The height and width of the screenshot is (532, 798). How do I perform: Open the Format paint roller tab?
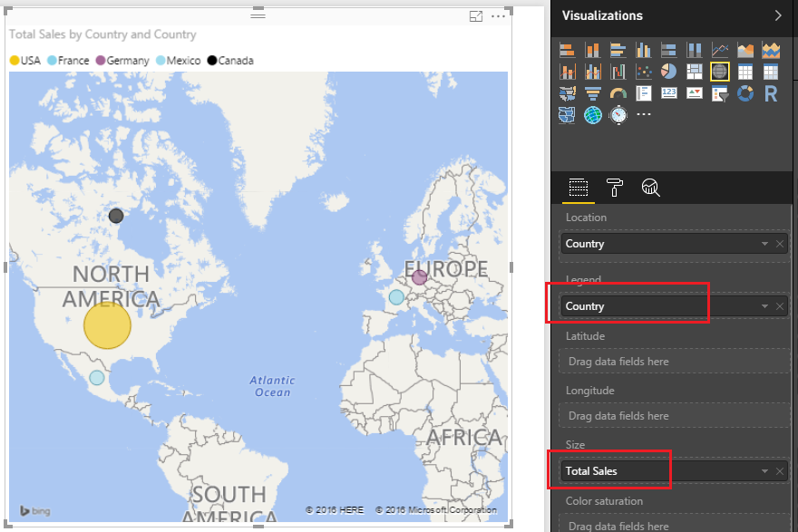[614, 188]
